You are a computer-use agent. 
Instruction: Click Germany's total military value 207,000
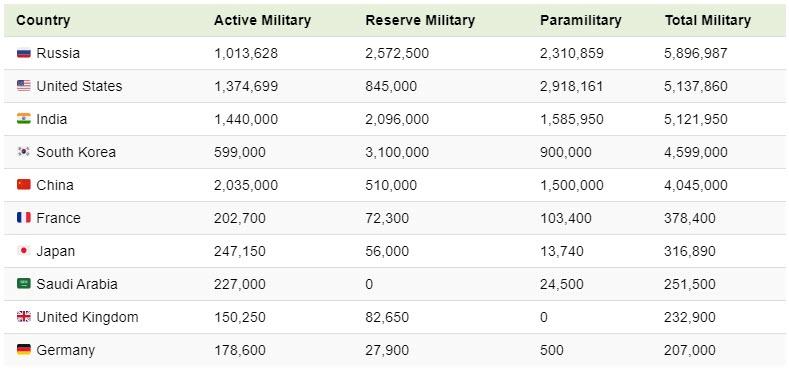[690, 350]
